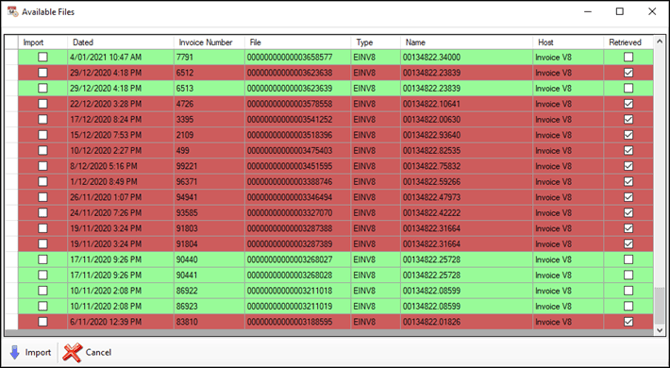Click the Import column header

[x=43, y=42]
